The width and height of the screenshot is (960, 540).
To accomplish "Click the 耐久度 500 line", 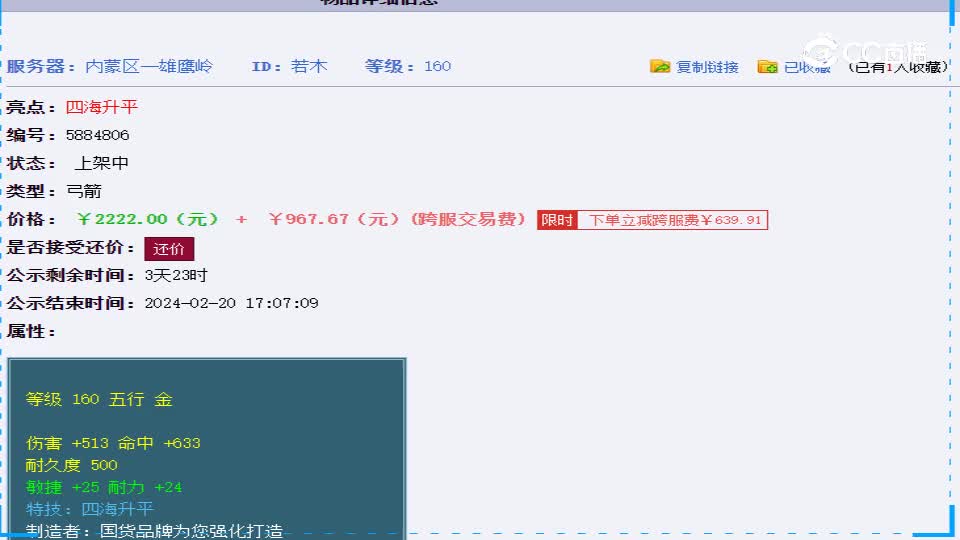I will (72, 465).
